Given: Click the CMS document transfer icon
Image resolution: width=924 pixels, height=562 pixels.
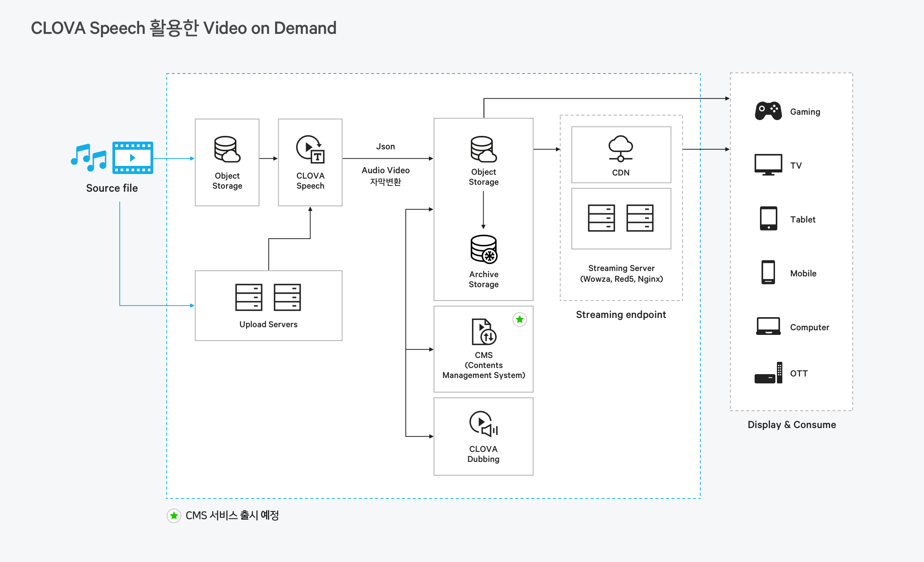Looking at the screenshot, I should 484,332.
